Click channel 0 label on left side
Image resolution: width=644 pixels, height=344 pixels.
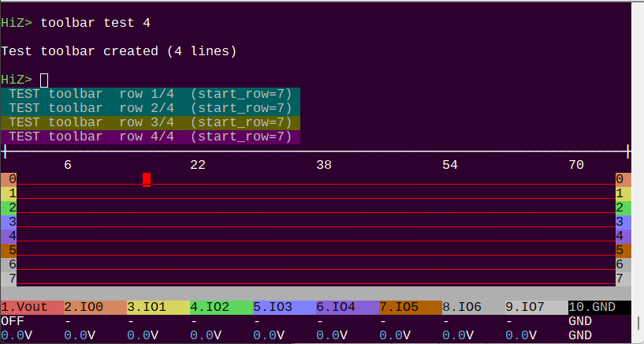click(x=9, y=179)
